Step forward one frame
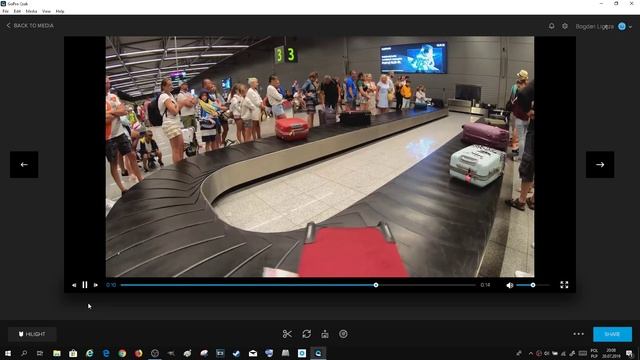Image resolution: width=640 pixels, height=360 pixels. [96, 285]
